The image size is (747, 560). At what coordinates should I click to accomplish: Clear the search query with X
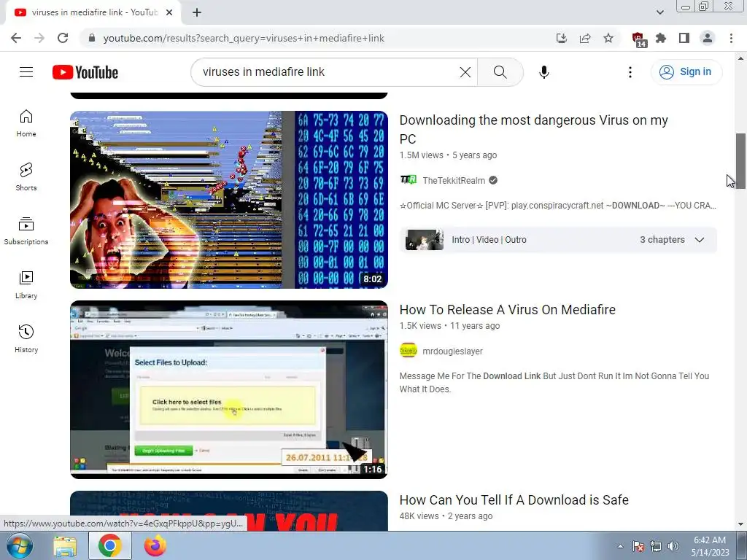[465, 72]
